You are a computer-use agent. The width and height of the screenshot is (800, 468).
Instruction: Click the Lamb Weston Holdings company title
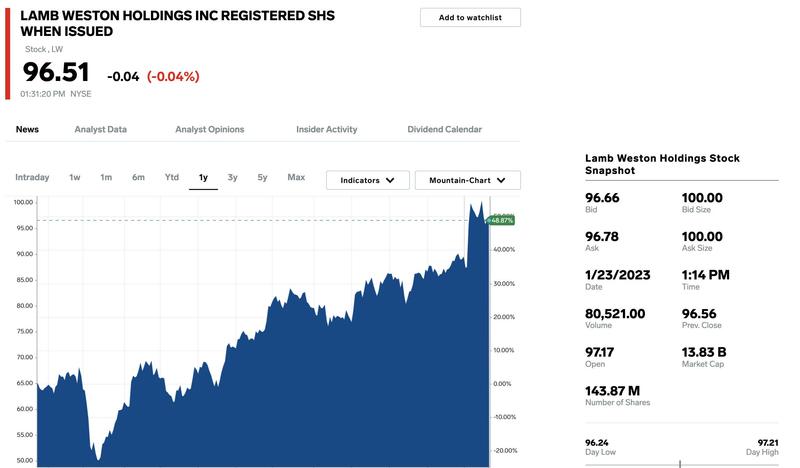178,23
